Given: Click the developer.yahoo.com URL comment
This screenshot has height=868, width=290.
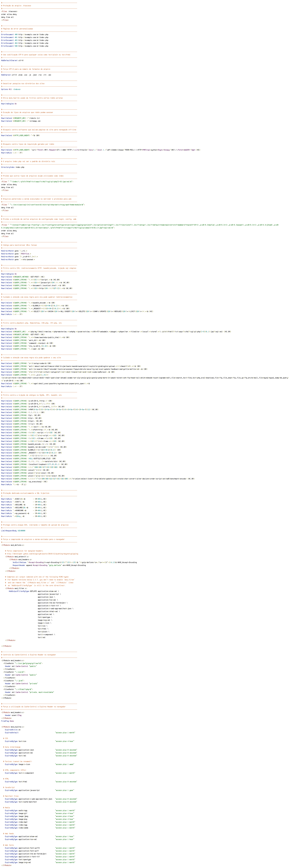Looking at the screenshot, I should click(41, 554).
